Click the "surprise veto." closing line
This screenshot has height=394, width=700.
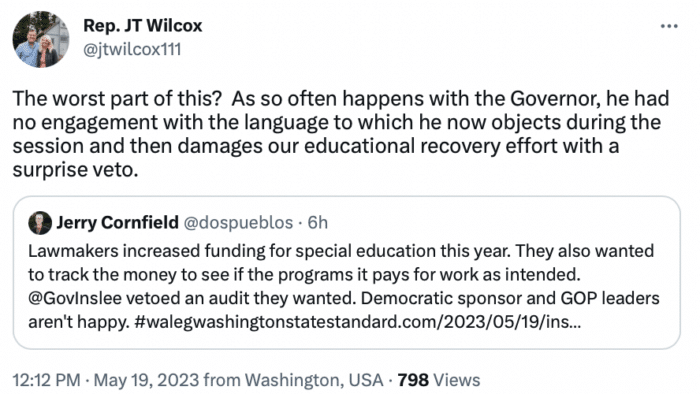pos(75,170)
